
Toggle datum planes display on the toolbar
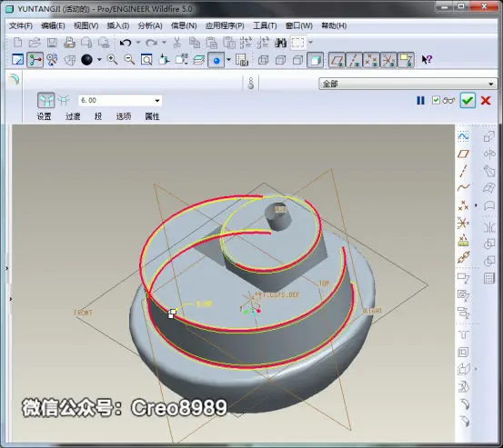click(x=337, y=60)
